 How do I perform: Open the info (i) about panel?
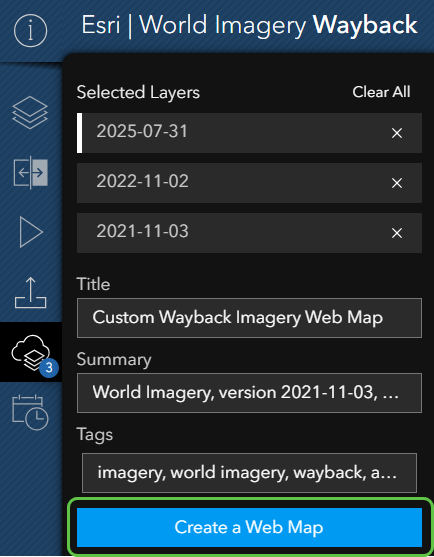click(31, 31)
